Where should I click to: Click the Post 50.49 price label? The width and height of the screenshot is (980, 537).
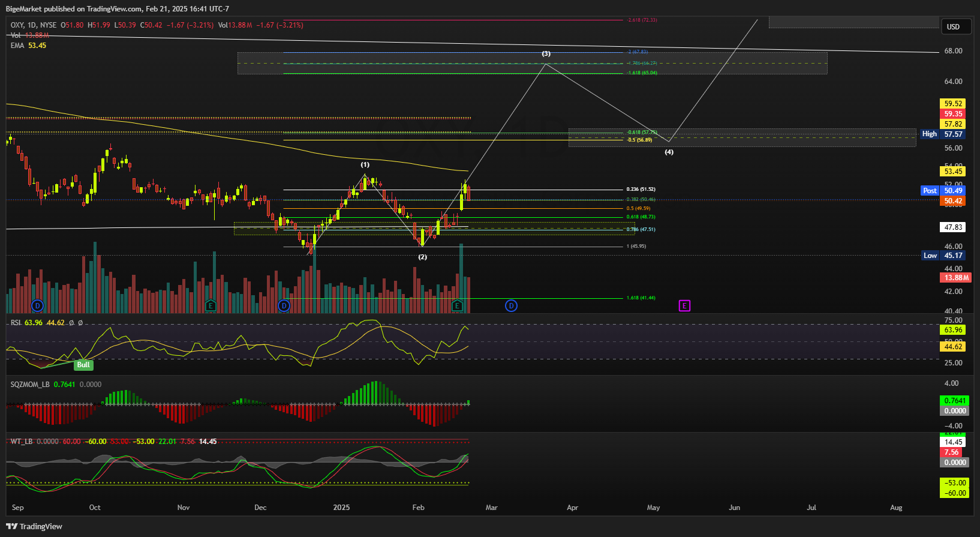point(943,191)
